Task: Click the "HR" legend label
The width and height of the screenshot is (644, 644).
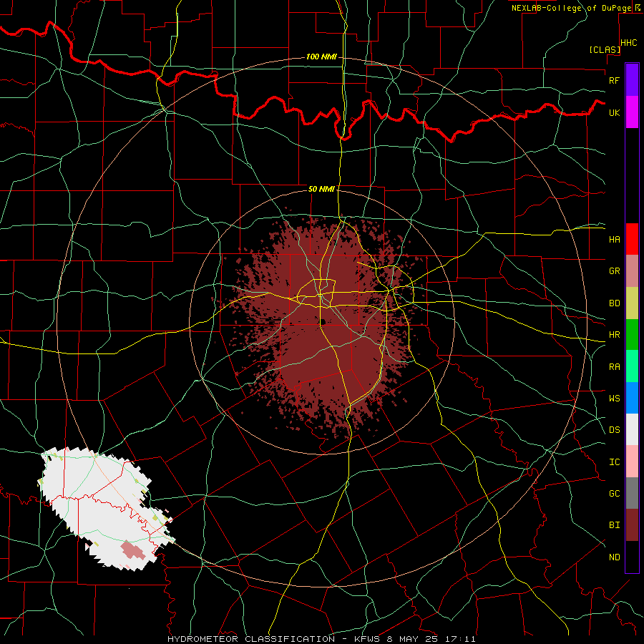Action: tap(614, 335)
